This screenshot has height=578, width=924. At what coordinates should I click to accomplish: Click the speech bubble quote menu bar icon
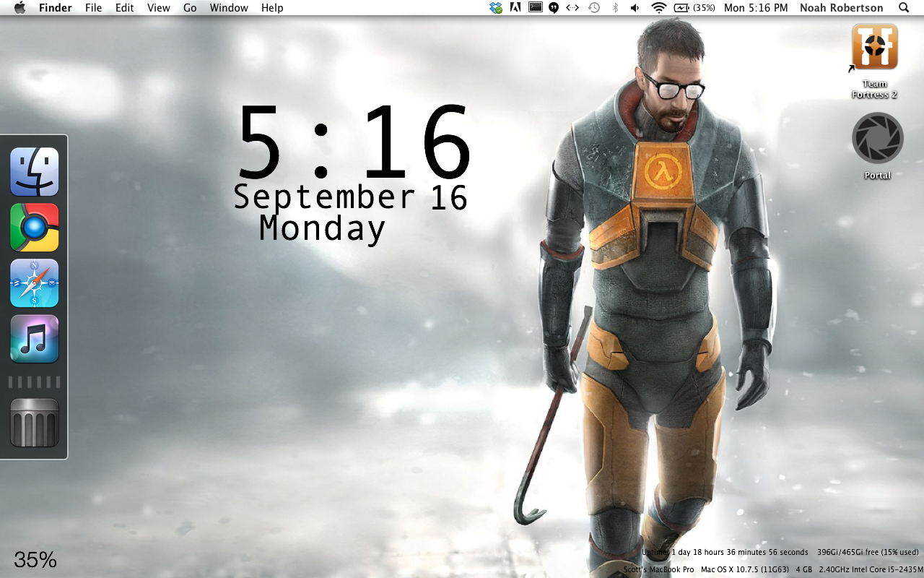[554, 8]
